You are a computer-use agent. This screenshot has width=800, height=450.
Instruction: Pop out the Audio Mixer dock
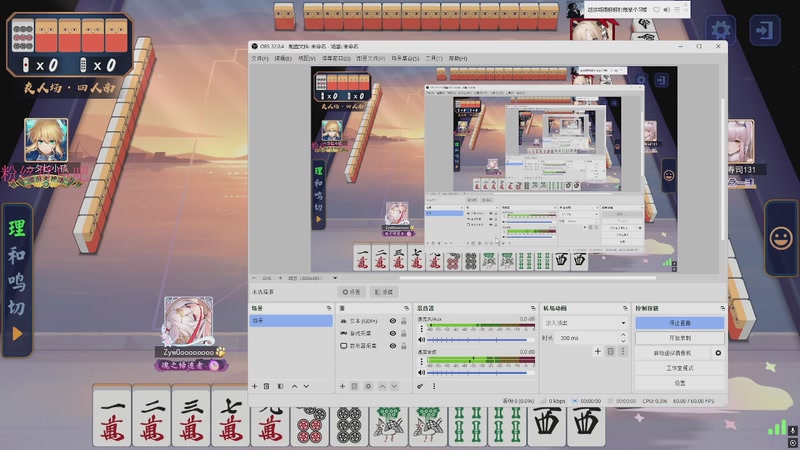[533, 308]
